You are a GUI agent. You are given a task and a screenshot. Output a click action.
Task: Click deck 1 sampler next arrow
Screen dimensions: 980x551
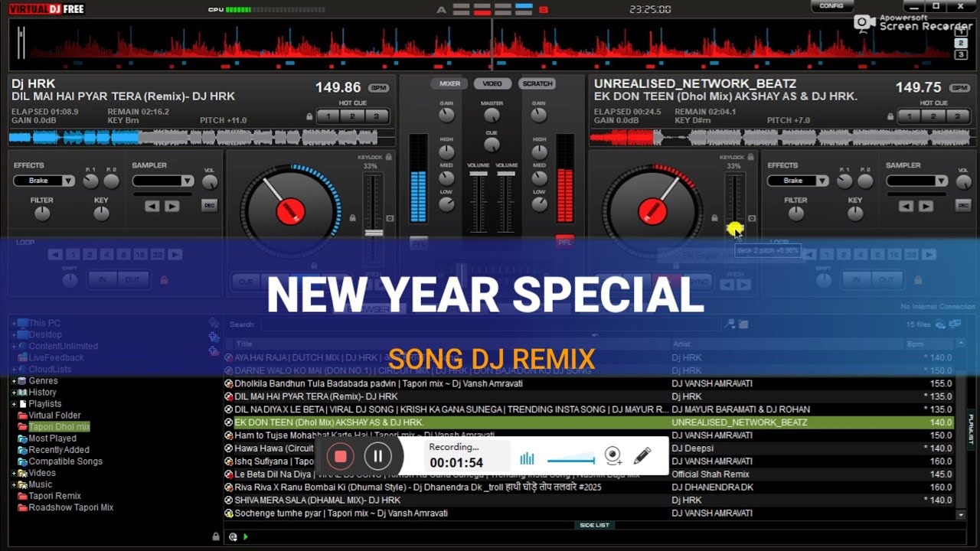(171, 206)
